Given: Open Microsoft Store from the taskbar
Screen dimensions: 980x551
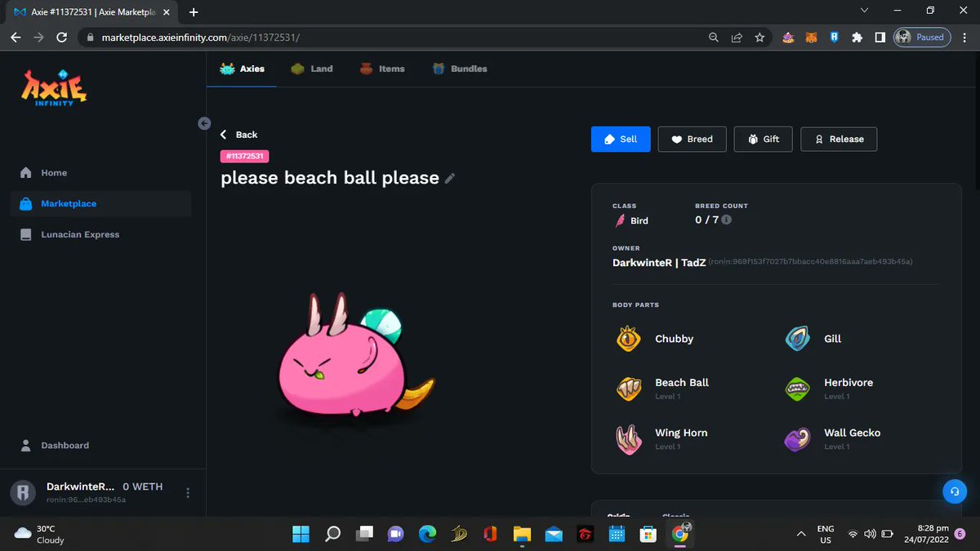Looking at the screenshot, I should point(648,535).
